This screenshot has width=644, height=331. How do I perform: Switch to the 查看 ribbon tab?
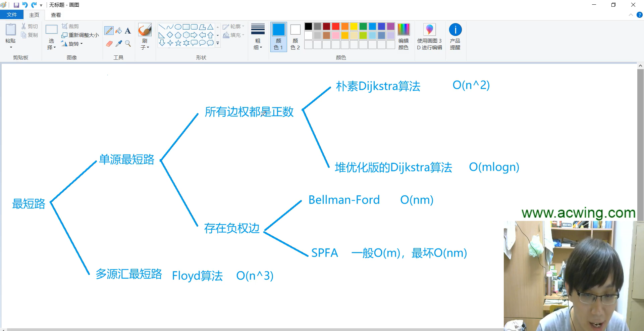pyautogui.click(x=56, y=15)
